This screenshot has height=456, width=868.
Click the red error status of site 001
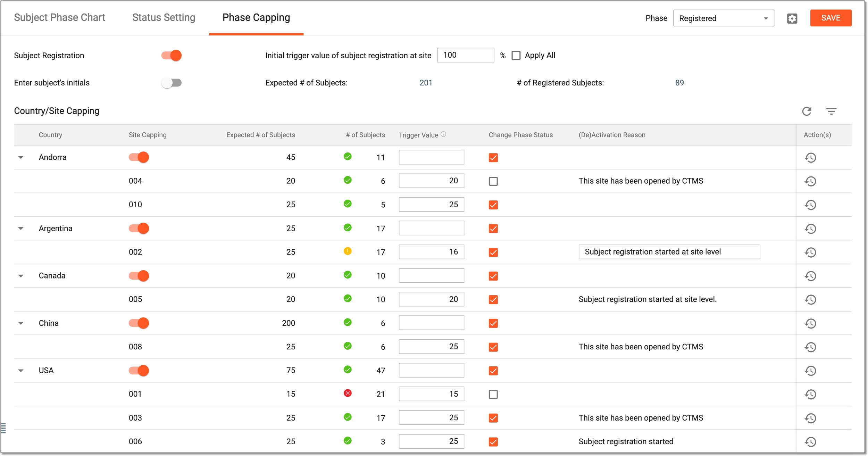pos(348,393)
